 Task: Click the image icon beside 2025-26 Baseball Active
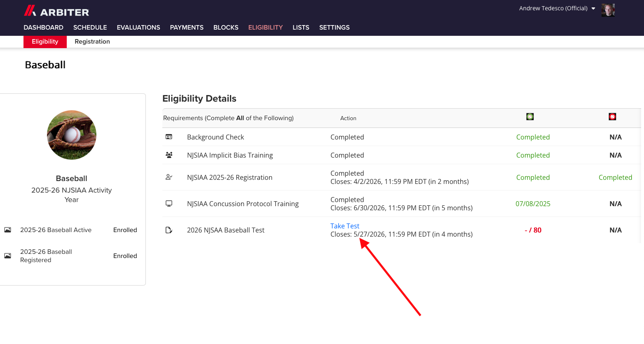click(8, 230)
